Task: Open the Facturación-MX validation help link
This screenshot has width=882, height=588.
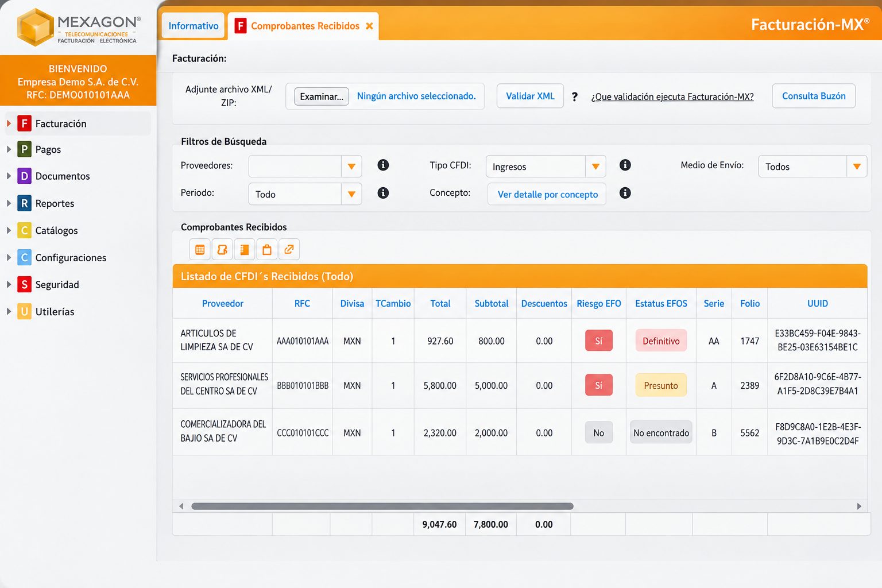Action: (x=672, y=97)
